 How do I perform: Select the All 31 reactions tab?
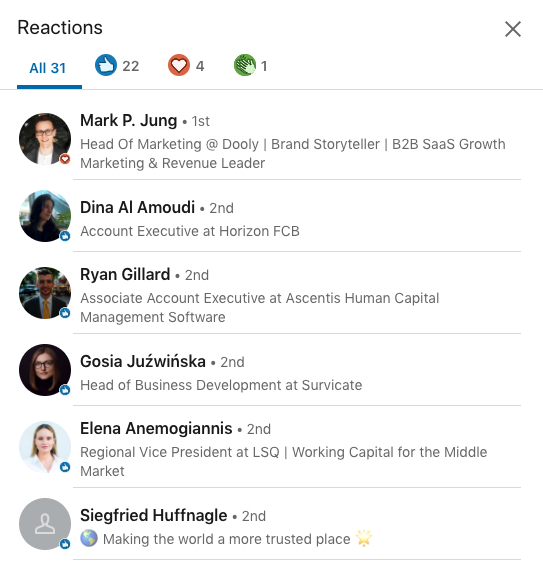(x=49, y=68)
